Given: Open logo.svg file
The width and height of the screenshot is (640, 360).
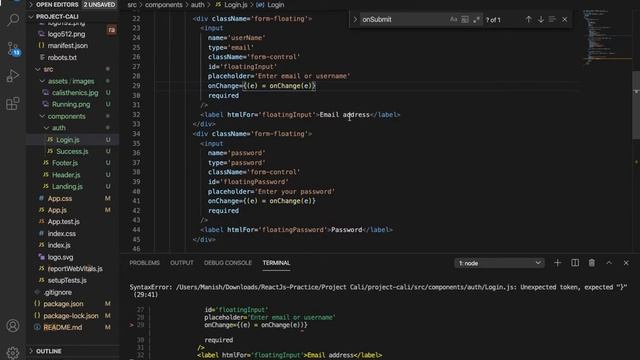Looking at the screenshot, I should (73, 257).
